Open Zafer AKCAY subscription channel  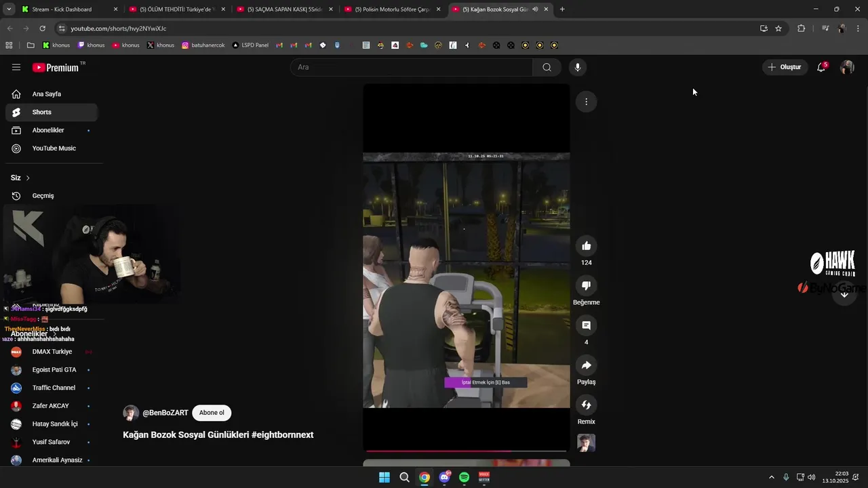pos(52,406)
